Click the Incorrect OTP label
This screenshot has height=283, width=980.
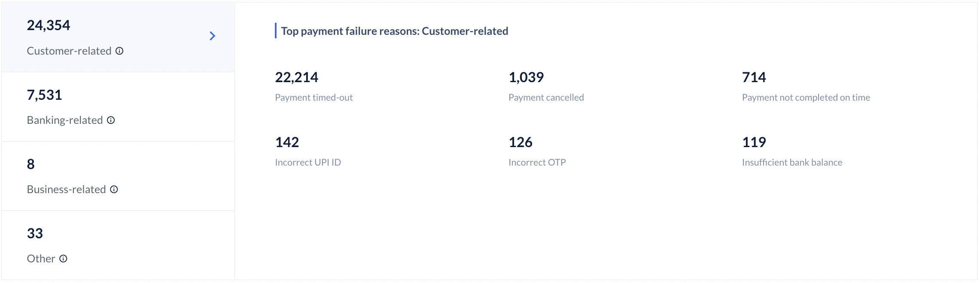537,163
